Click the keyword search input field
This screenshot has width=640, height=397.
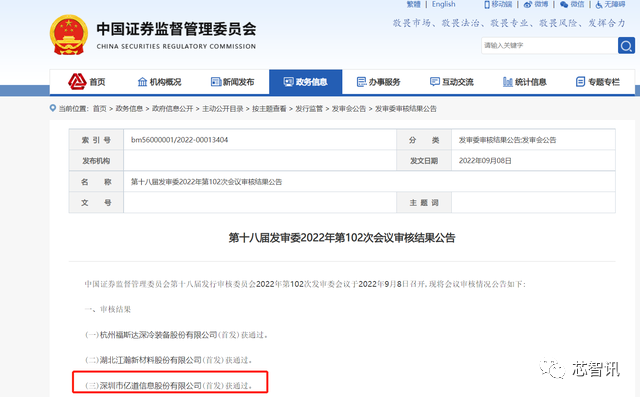(549, 45)
